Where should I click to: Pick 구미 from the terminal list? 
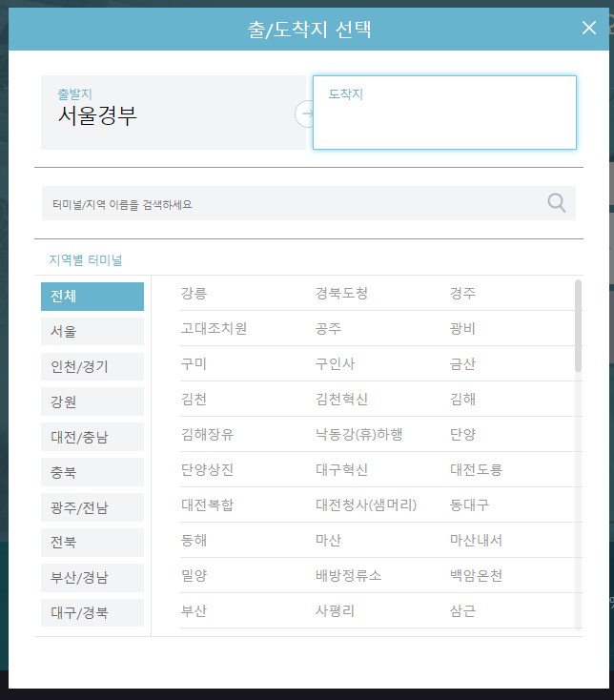click(194, 364)
